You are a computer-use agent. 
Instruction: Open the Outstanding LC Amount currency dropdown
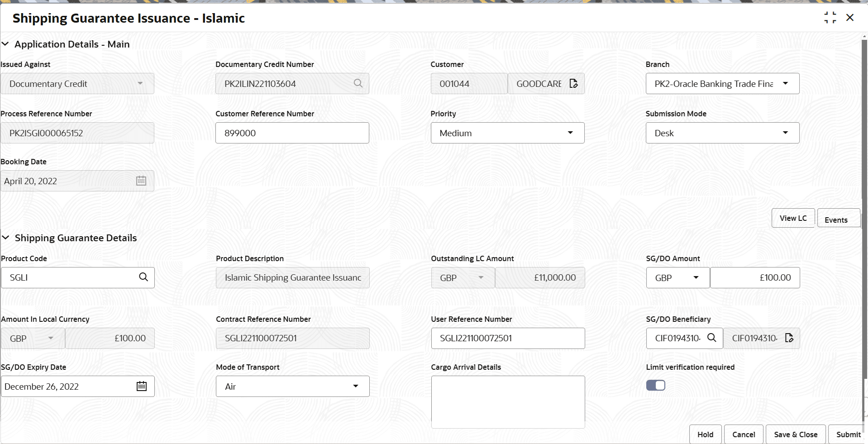click(x=481, y=277)
